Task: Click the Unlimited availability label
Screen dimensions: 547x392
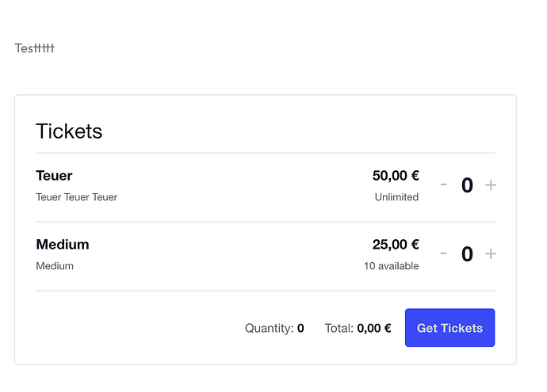Action: tap(396, 197)
